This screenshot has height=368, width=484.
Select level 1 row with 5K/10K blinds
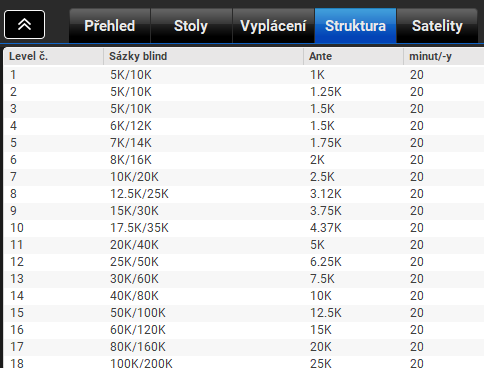(244, 75)
